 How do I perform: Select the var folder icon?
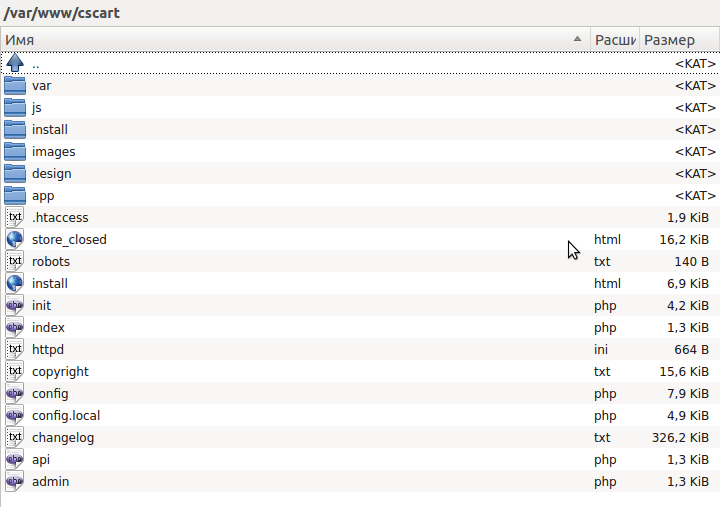15,85
